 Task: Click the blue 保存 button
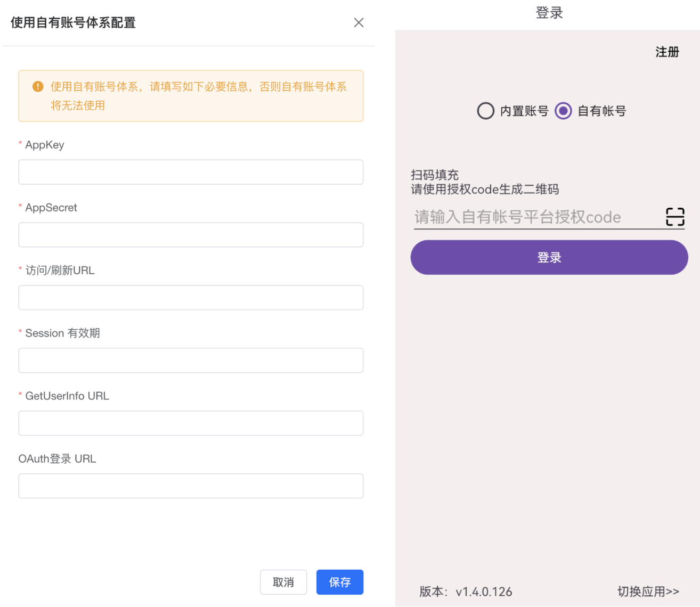coord(340,582)
